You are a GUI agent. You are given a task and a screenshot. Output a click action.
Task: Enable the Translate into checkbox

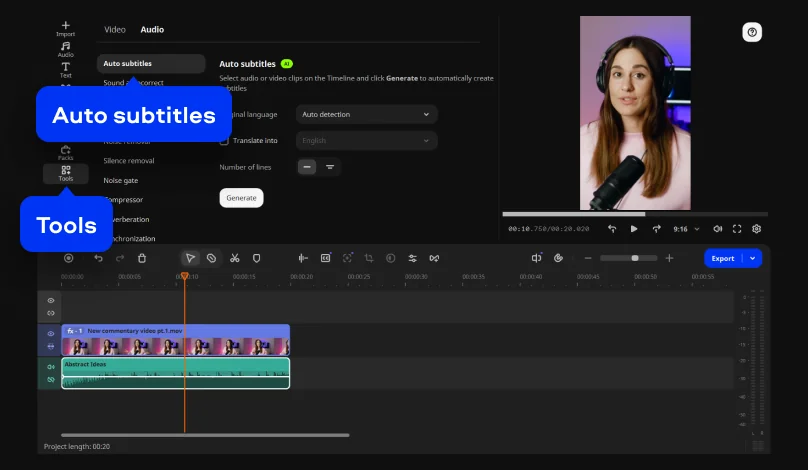(224, 141)
